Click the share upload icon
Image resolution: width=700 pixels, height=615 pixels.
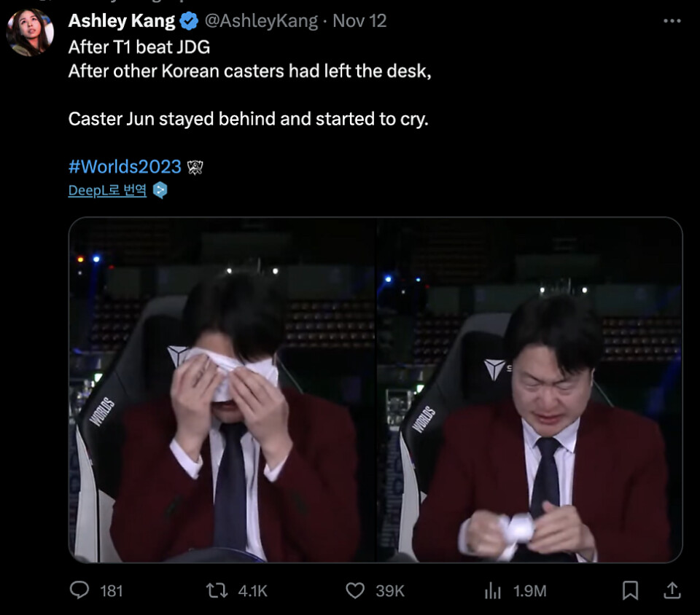(x=672, y=589)
